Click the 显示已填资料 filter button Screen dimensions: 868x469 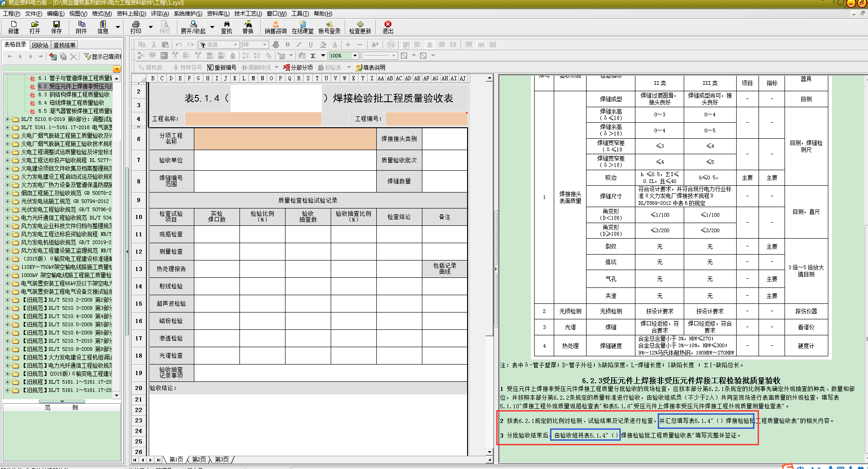(x=102, y=57)
